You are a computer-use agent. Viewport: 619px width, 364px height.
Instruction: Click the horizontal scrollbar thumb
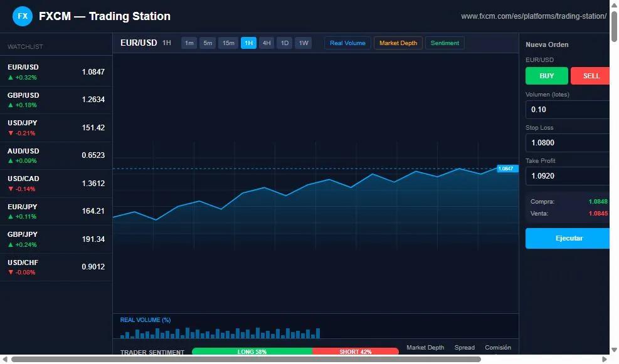[246, 359]
